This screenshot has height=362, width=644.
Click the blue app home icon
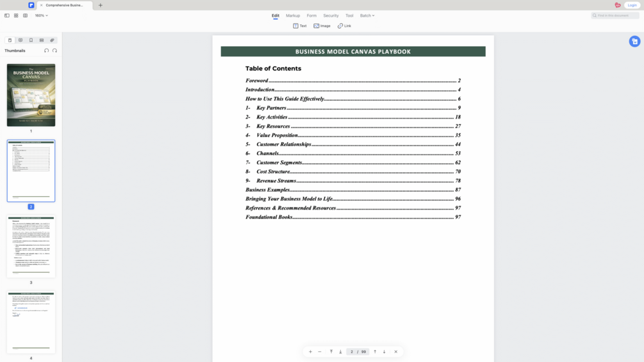pyautogui.click(x=31, y=5)
